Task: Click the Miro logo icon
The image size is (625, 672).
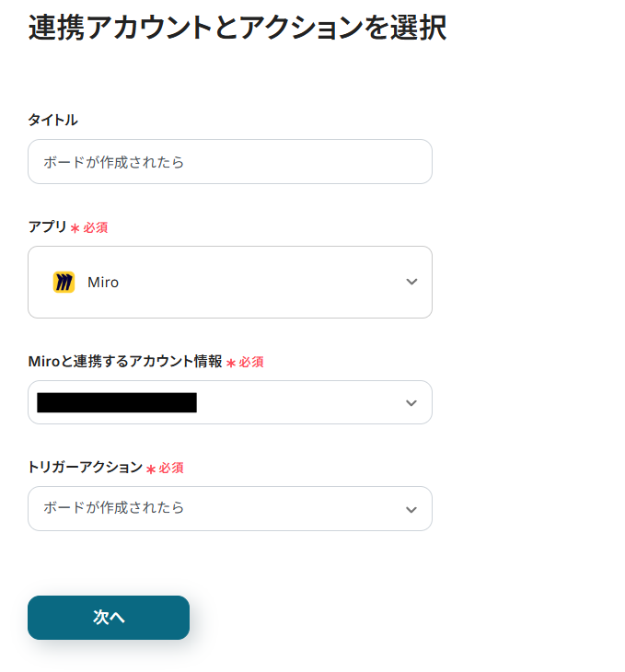Action: coord(64,283)
